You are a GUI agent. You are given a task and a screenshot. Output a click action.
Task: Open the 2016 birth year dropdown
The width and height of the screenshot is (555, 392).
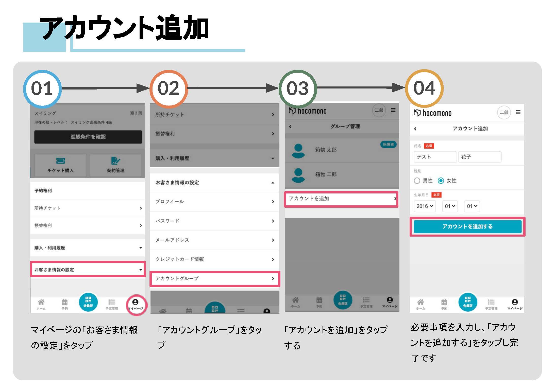tap(424, 206)
